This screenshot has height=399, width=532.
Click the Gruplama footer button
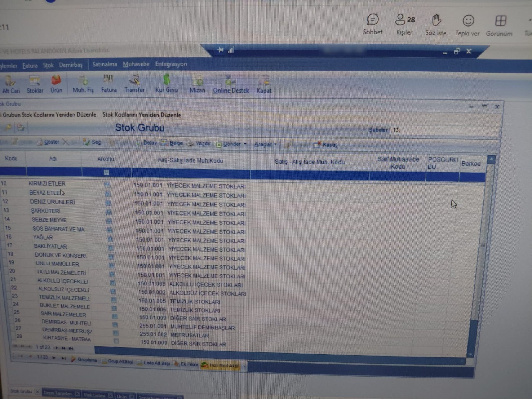[x=84, y=360]
